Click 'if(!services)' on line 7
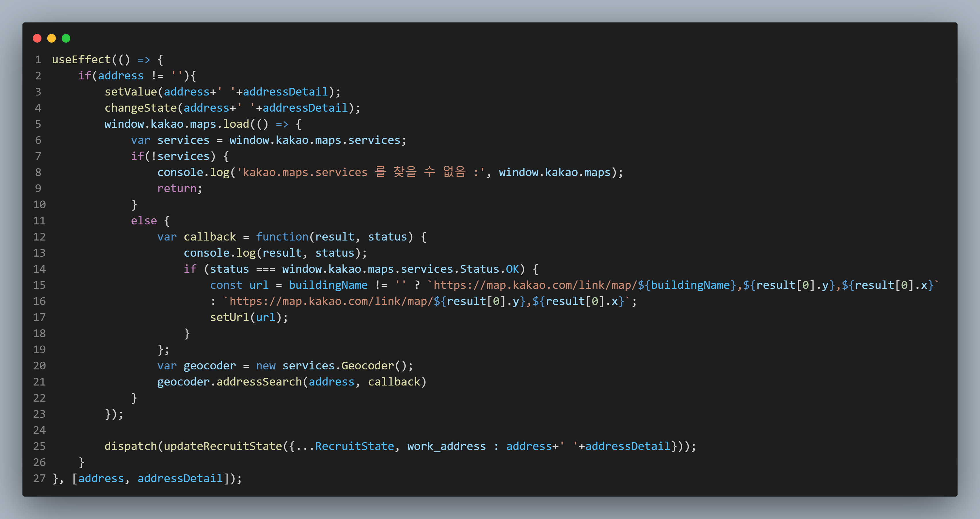 (x=173, y=156)
